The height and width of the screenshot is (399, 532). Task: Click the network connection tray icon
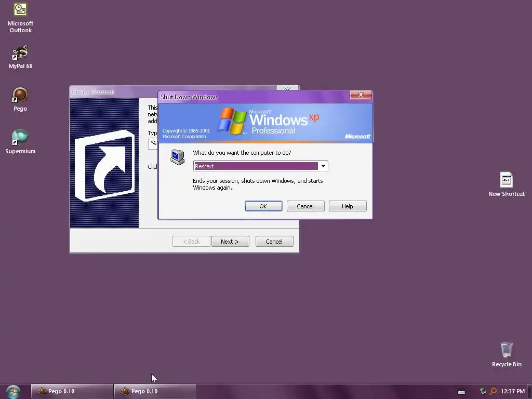[x=483, y=391]
